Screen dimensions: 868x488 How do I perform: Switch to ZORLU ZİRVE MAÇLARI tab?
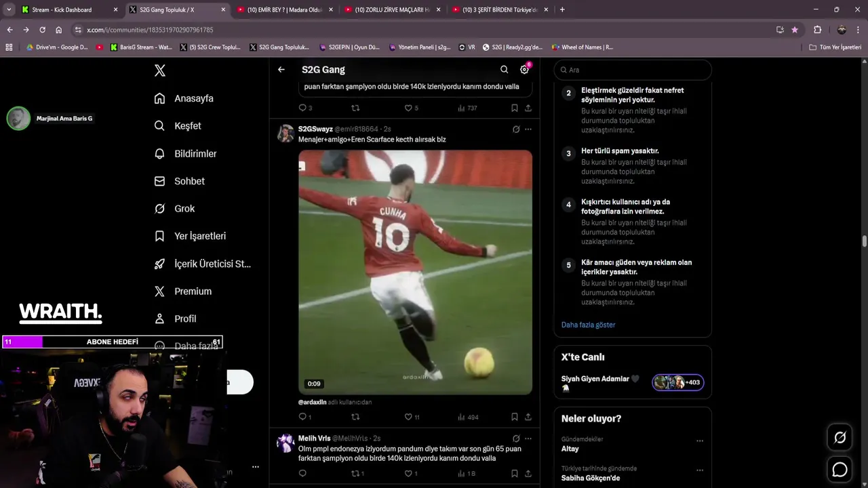[x=391, y=9]
